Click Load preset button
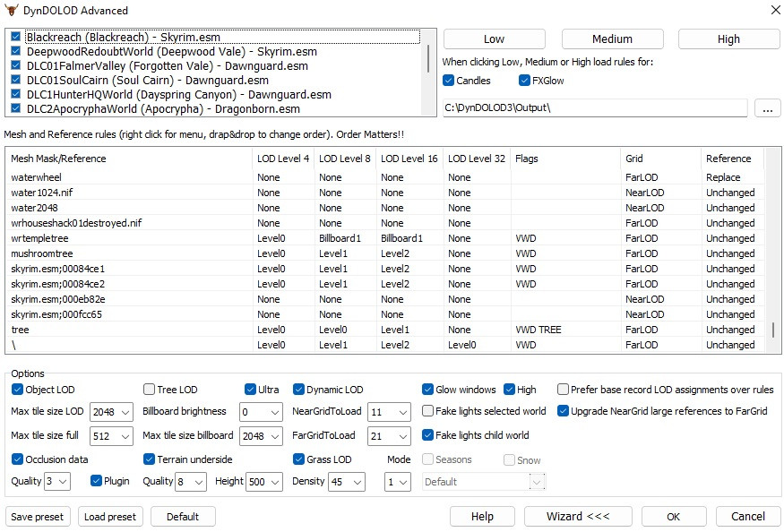Viewport: 784px width, 532px height. point(110,517)
